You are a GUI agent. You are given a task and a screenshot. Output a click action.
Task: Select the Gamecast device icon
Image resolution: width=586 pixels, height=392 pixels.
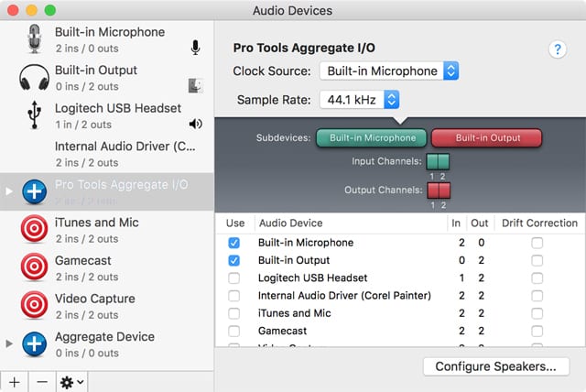[x=35, y=268]
